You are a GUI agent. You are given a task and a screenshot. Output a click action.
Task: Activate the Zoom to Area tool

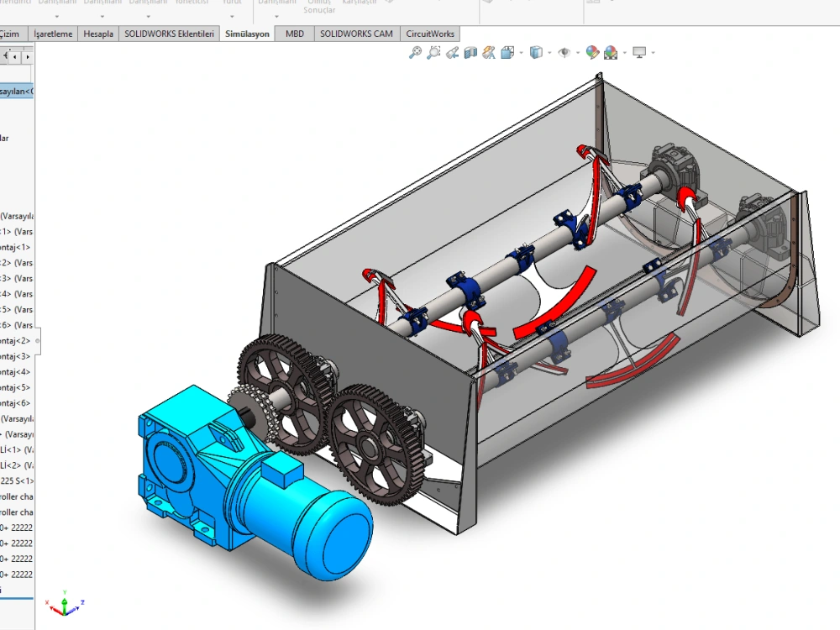click(x=433, y=52)
